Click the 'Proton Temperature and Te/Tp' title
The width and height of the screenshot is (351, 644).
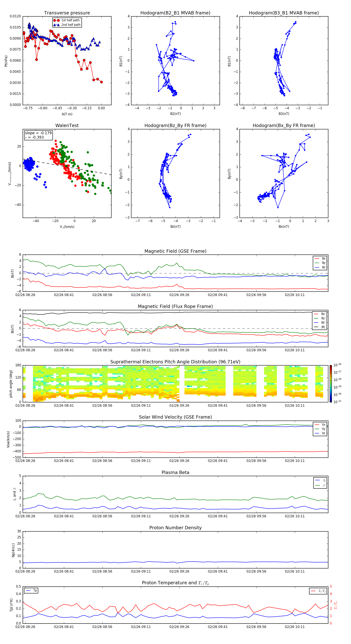coord(175,583)
